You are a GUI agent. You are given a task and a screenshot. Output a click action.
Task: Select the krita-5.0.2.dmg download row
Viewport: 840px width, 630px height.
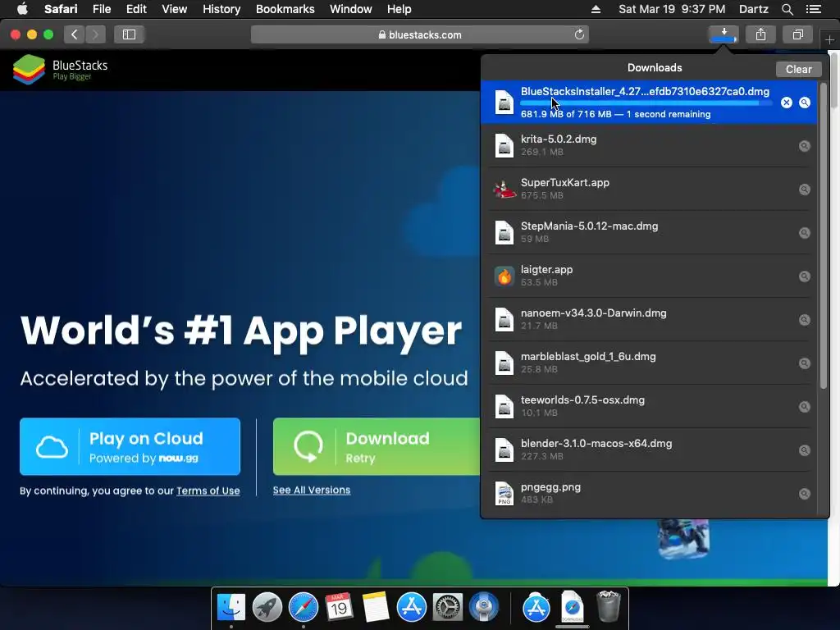pos(650,146)
